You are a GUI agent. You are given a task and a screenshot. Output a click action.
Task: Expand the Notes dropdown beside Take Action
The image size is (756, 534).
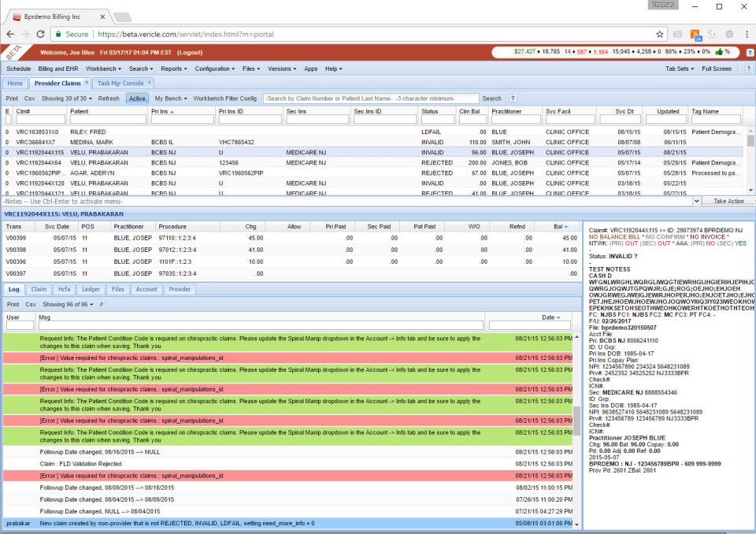[x=696, y=201]
